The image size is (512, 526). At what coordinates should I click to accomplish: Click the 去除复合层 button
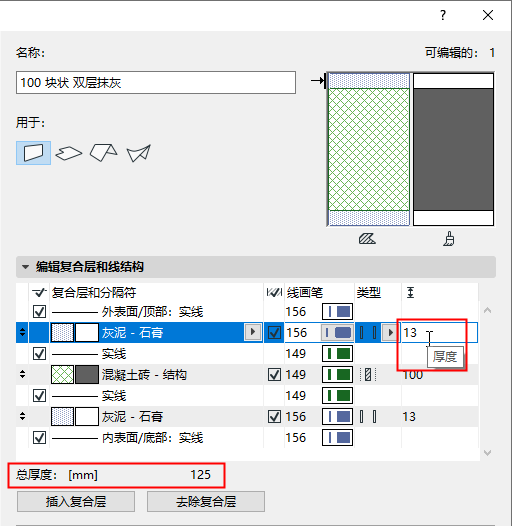[x=206, y=502]
